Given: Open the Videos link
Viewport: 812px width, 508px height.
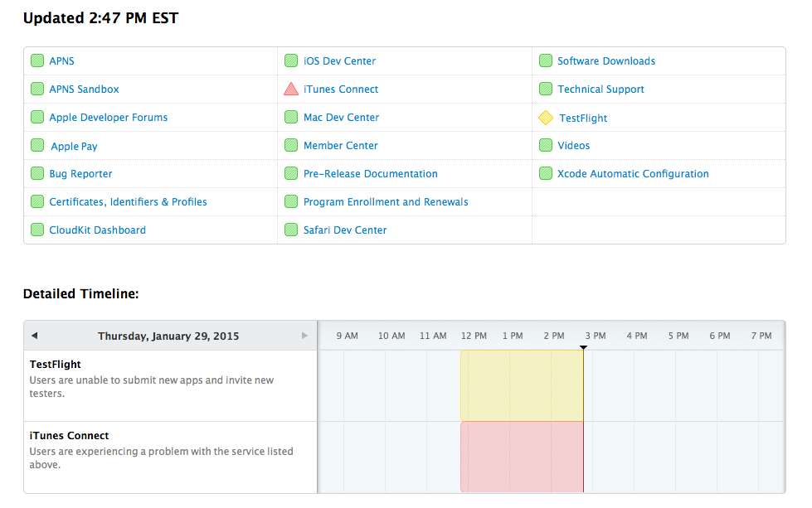Looking at the screenshot, I should coord(574,145).
